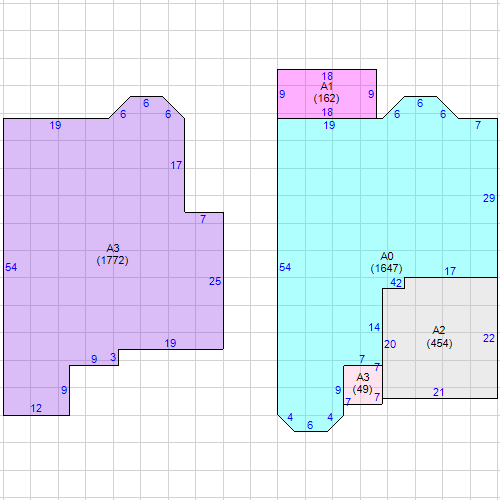The height and width of the screenshot is (500, 500).
Task: Click the "42" dimension label
Action: pyautogui.click(x=396, y=283)
